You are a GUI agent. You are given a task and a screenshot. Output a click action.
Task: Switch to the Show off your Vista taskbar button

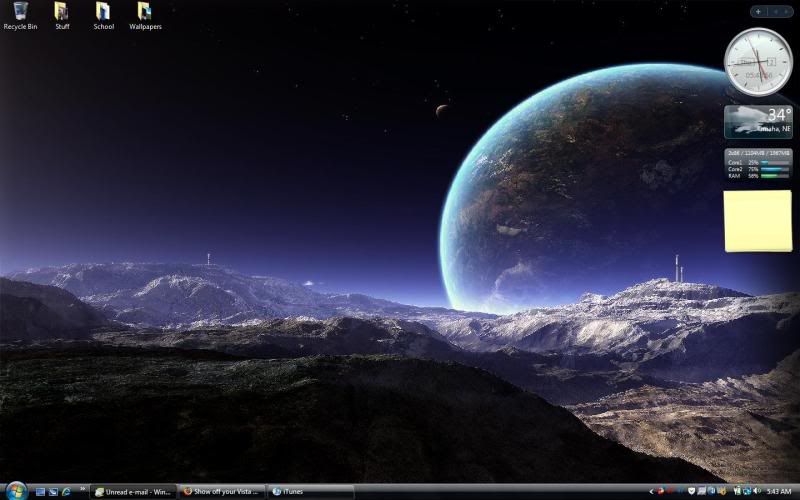[222, 492]
